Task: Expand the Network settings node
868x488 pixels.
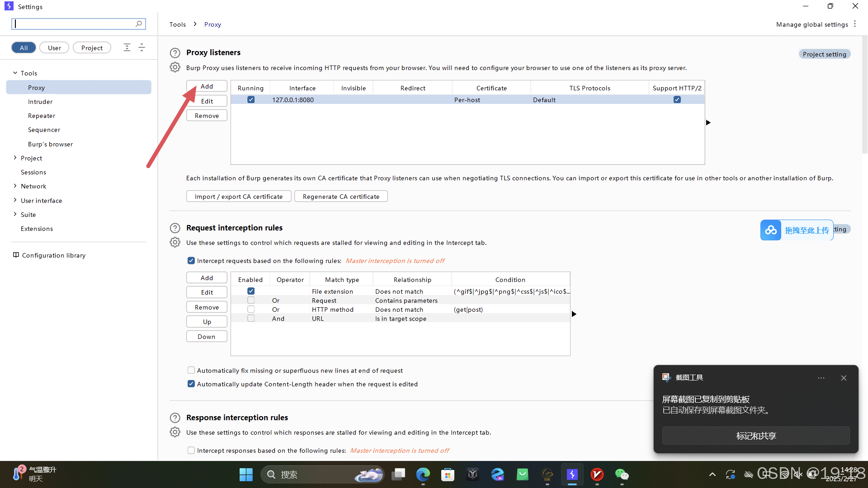Action: click(x=15, y=186)
